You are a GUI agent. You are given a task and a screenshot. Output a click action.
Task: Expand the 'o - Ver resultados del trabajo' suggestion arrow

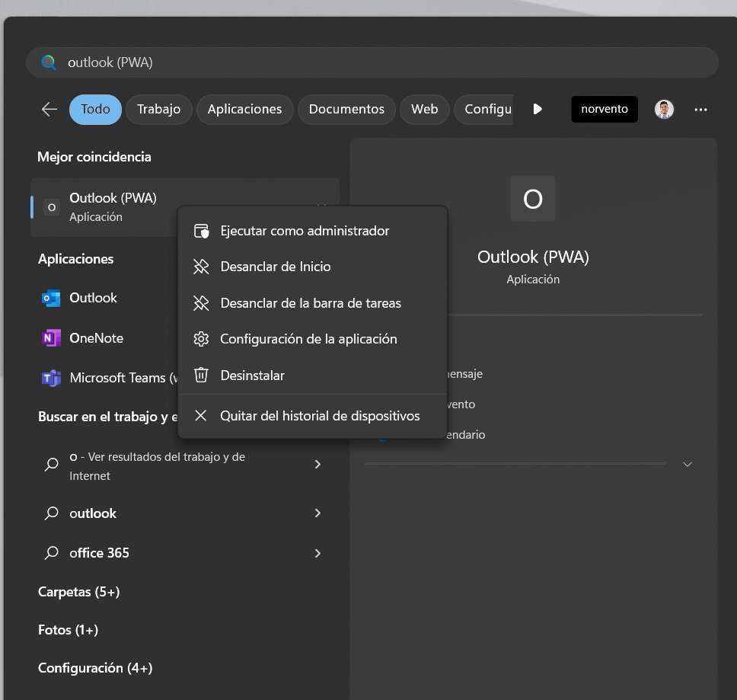(317, 465)
